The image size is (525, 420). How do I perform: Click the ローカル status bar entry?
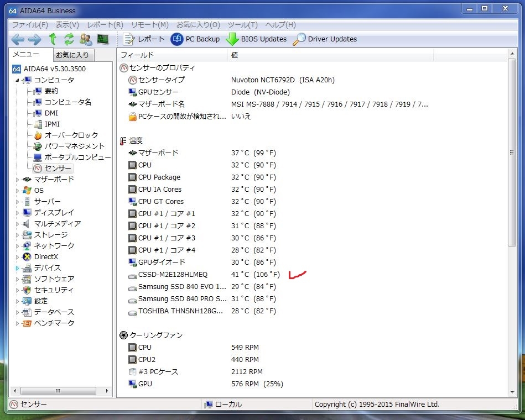tap(223, 405)
